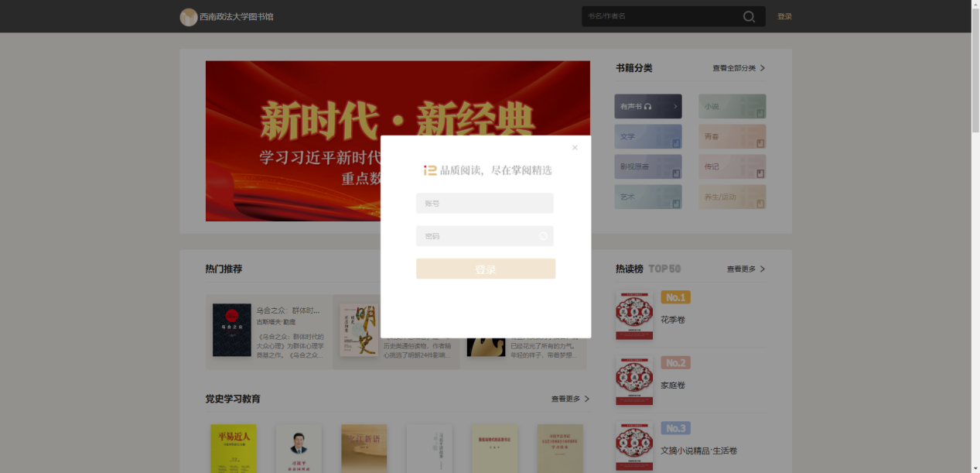Screen dimensions: 980x473
Task: Close the login dialog with the X
Action: click(575, 147)
